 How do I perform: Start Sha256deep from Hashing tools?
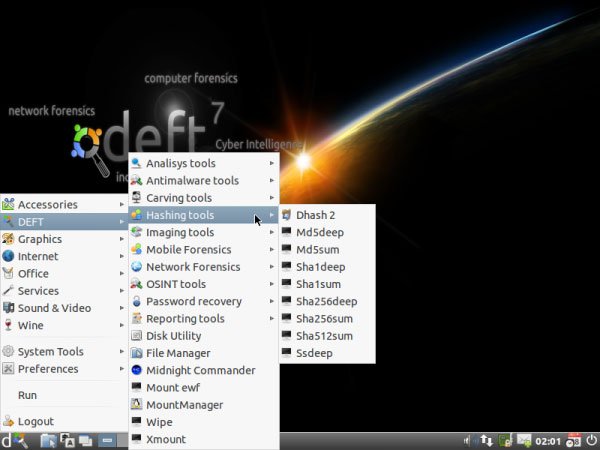click(328, 301)
